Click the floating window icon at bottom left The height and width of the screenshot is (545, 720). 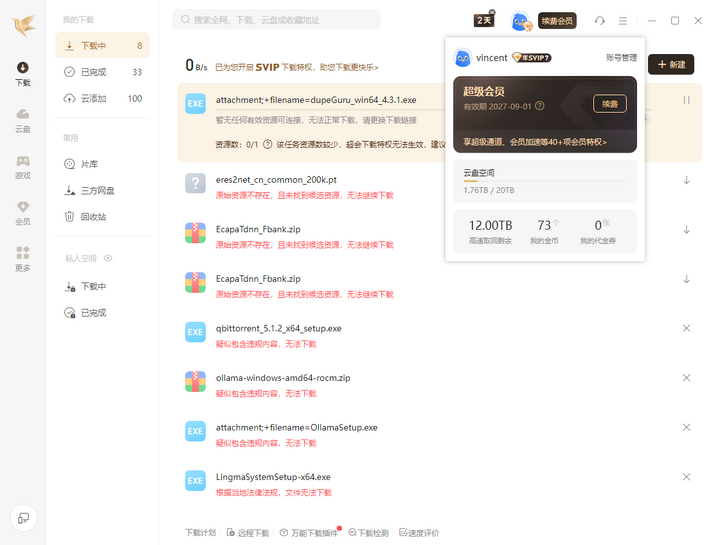click(x=23, y=518)
